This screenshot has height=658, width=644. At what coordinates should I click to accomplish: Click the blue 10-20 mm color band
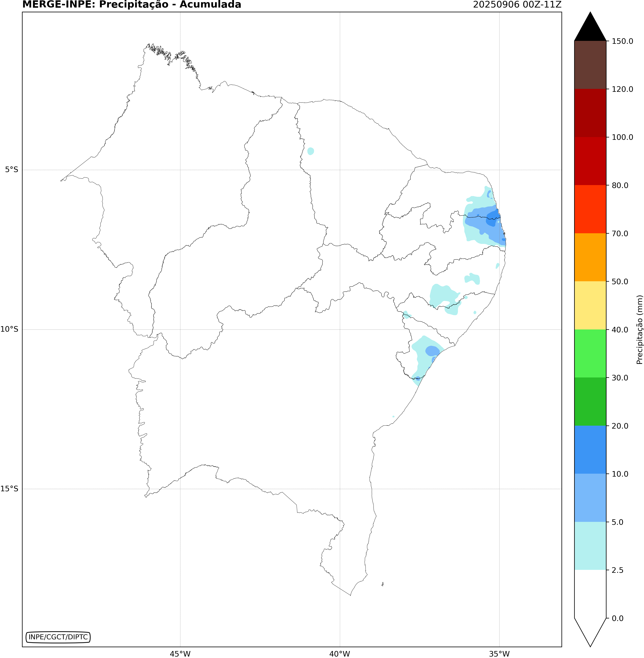click(x=590, y=450)
